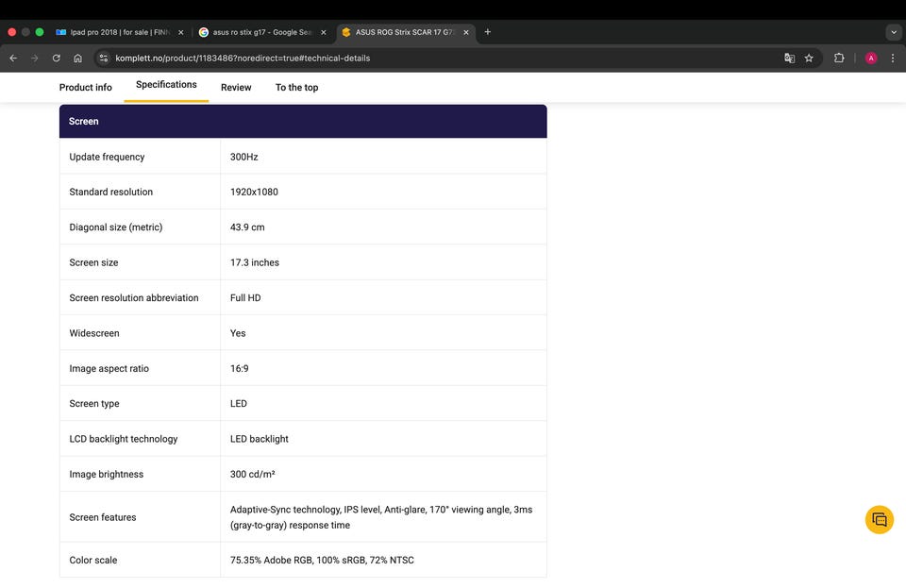Select the LED screen type value
The width and height of the screenshot is (906, 588).
239,403
